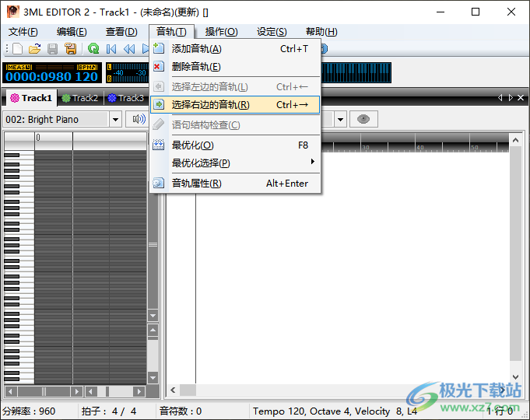Close the track tab with X icon
This screenshot has width=530, height=420.
(x=521, y=98)
